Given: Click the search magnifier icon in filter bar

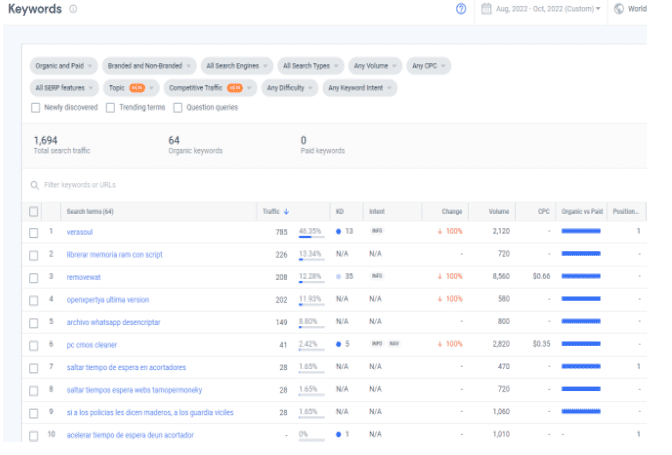Looking at the screenshot, I should 34,185.
